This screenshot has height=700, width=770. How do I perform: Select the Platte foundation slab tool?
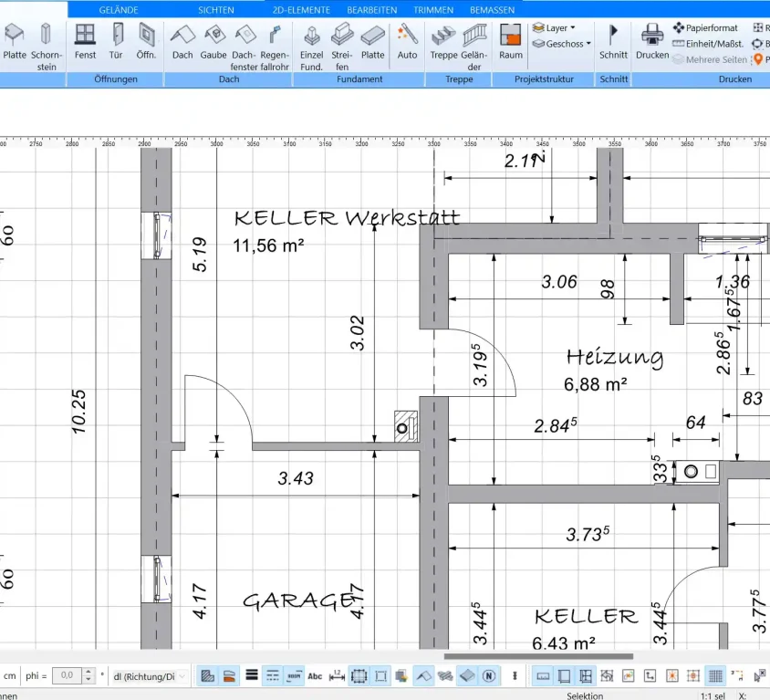point(373,42)
